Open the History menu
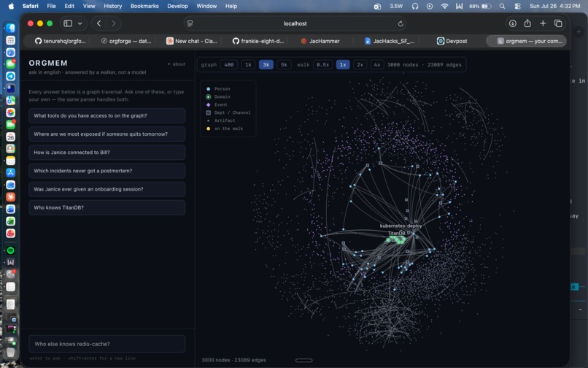Screen dimensions: 588x368 tap(112, 6)
